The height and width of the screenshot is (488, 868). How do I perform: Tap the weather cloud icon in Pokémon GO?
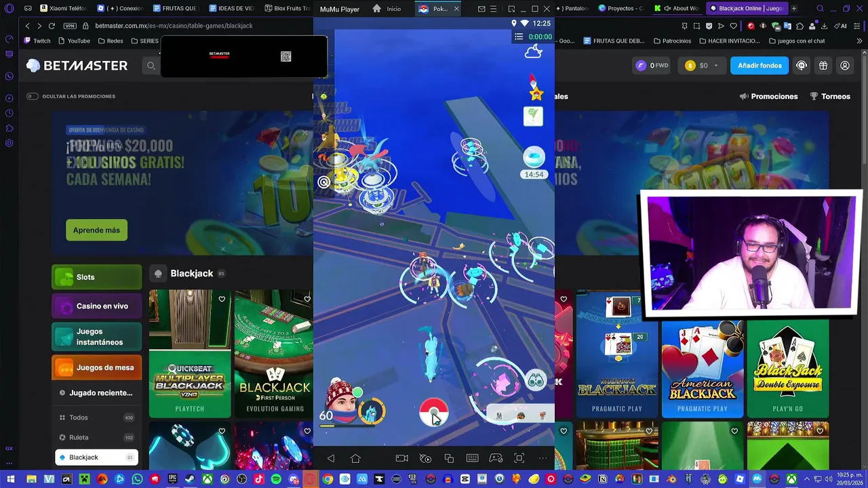coord(534,52)
